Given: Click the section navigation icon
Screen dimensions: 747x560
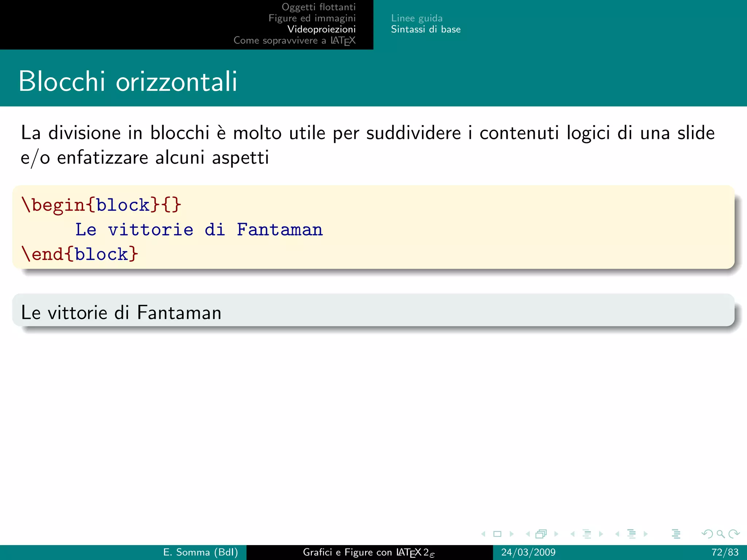Looking at the screenshot, I should coord(632,534).
